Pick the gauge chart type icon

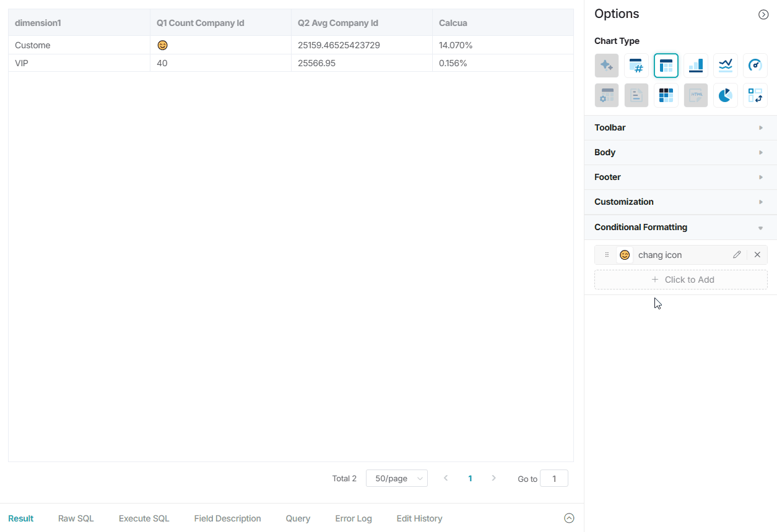(755, 66)
